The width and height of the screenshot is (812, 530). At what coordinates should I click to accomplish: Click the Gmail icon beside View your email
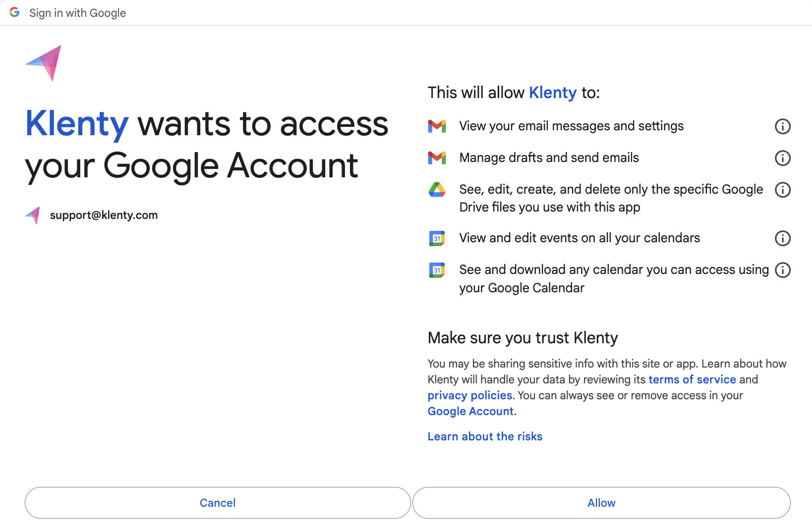pyautogui.click(x=437, y=126)
